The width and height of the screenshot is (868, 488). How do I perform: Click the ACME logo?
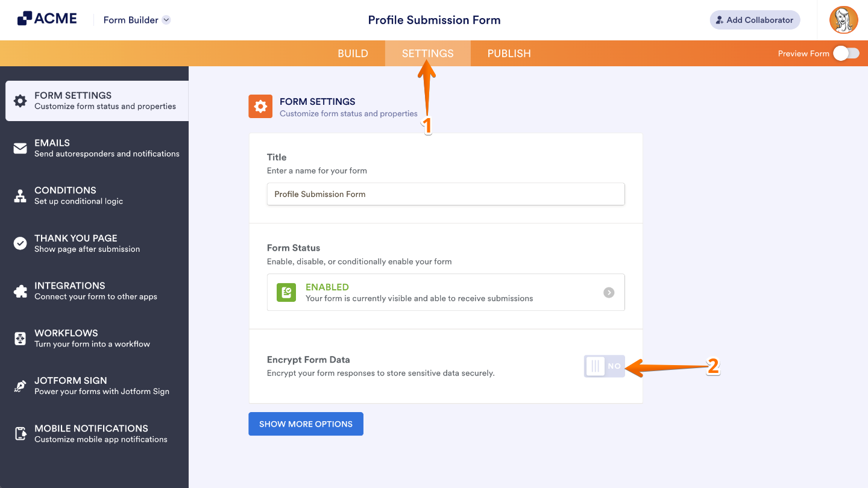46,18
